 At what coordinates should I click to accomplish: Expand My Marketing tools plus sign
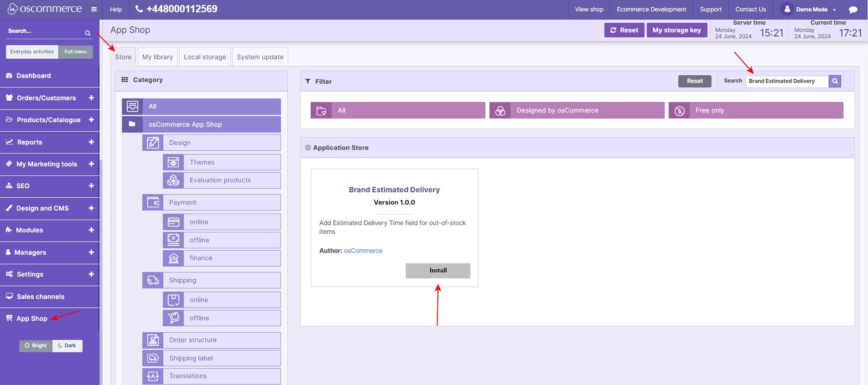click(x=91, y=164)
